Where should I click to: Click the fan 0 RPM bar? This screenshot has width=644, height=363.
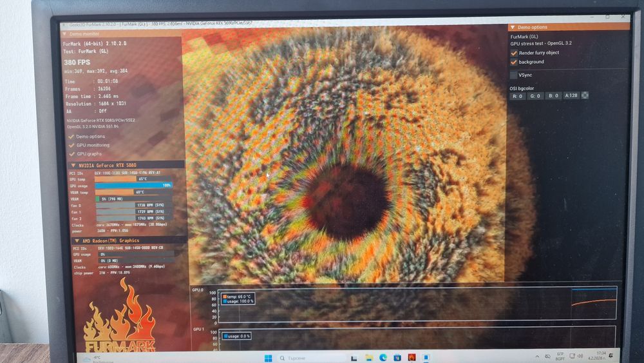135,205
